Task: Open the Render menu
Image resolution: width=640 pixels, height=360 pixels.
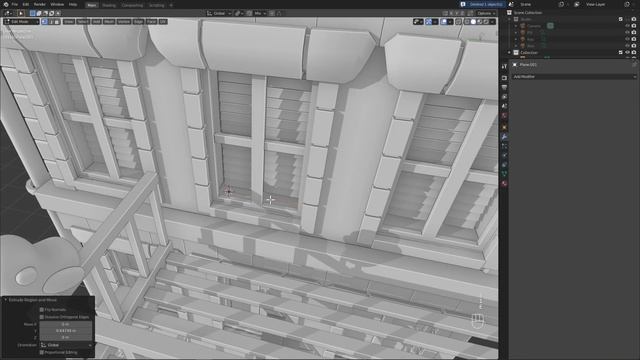Action: click(40, 4)
